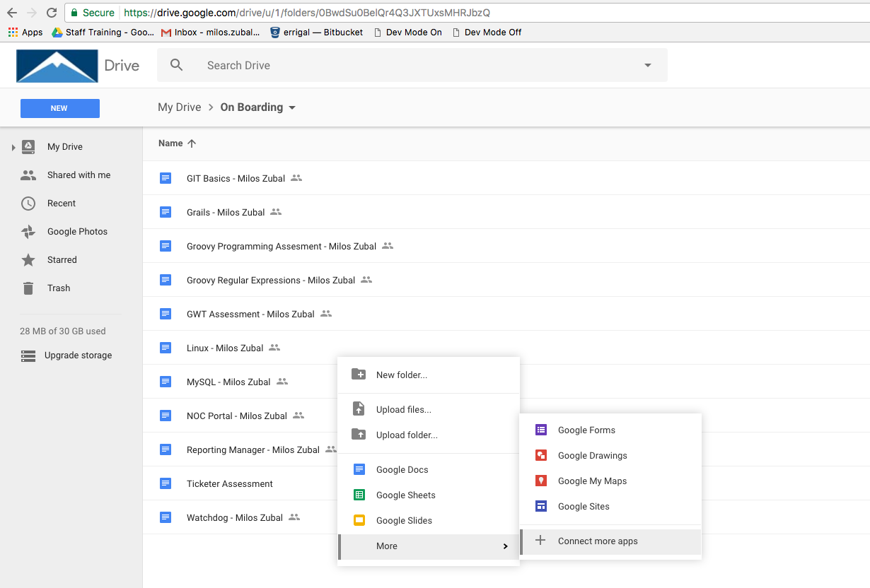This screenshot has height=588, width=870.
Task: Choose New folder from the menu
Action: click(x=401, y=375)
